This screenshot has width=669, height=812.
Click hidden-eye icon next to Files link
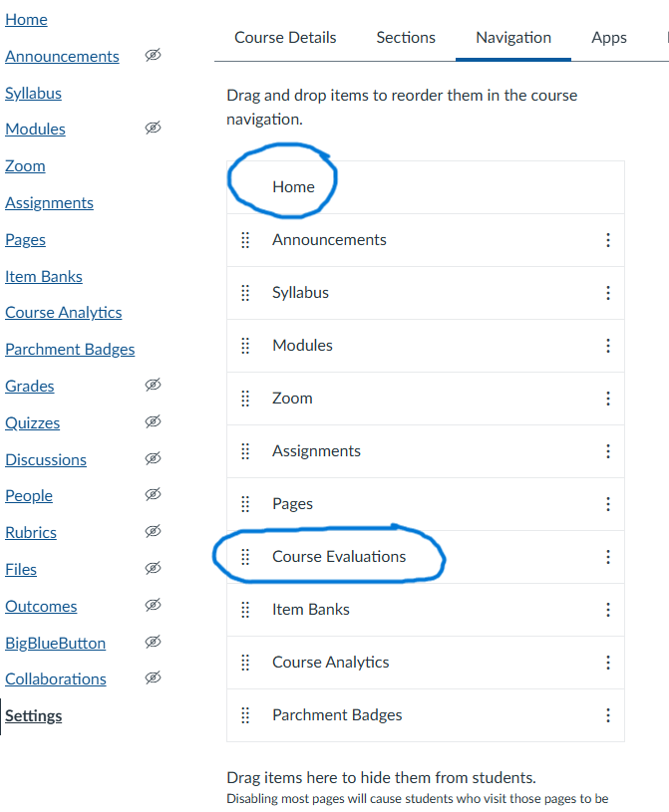153,569
